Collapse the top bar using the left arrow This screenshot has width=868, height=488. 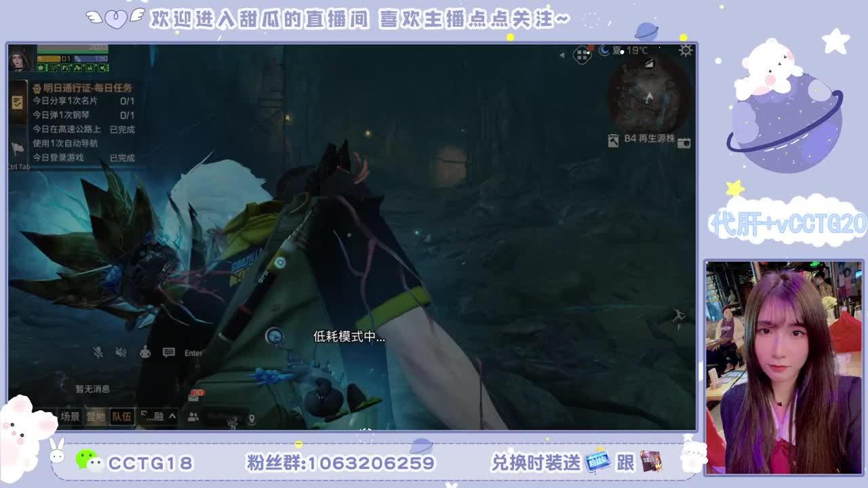561,55
